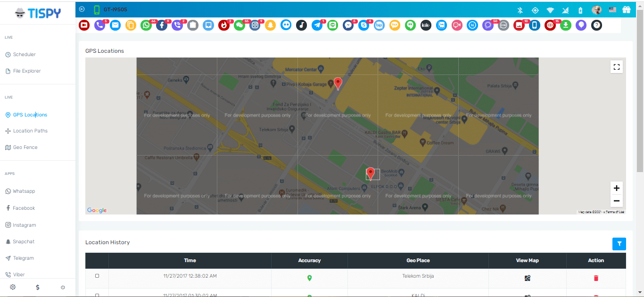644x297 pixels.
Task: Open the red video recordings icon
Action: [84, 25]
